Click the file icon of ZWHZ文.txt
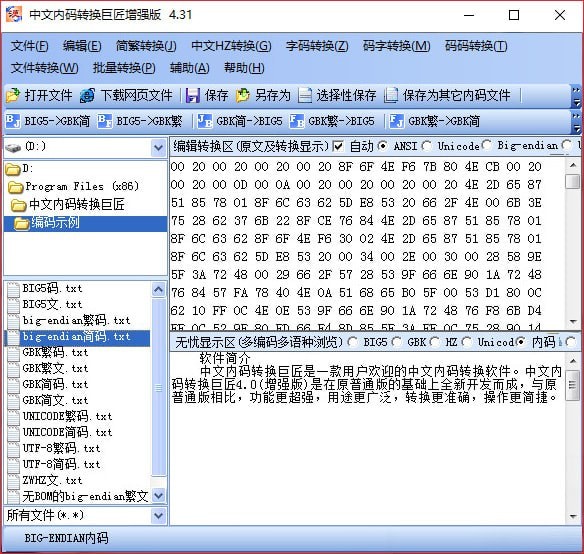Image resolution: width=584 pixels, height=554 pixels. point(13,481)
